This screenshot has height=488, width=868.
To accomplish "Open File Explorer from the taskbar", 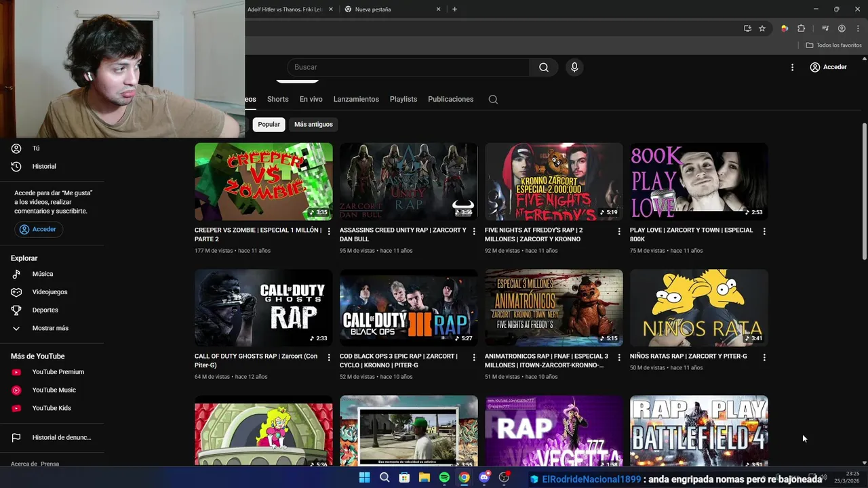I will click(x=425, y=478).
